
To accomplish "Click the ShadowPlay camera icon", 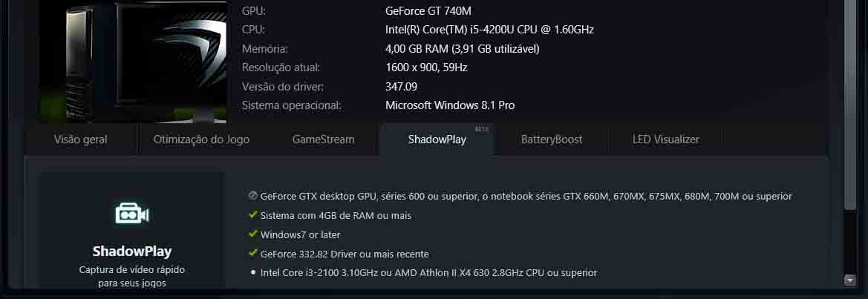I will pos(132,214).
